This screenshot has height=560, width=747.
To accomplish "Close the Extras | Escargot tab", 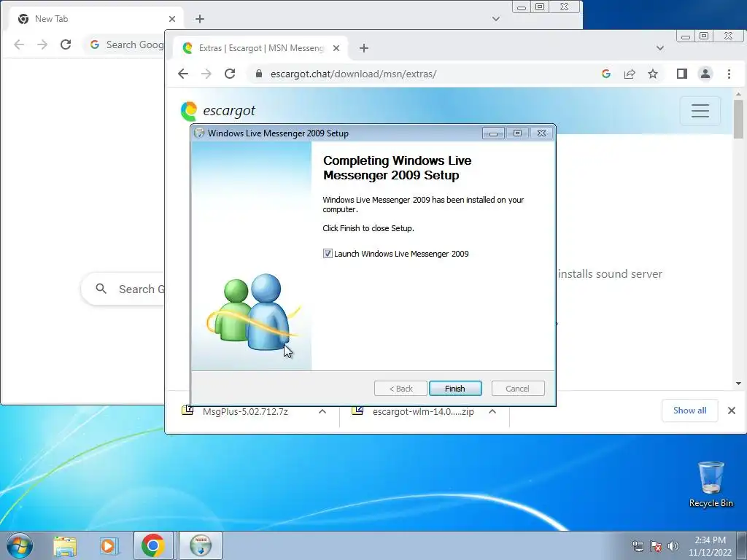I will 336,48.
